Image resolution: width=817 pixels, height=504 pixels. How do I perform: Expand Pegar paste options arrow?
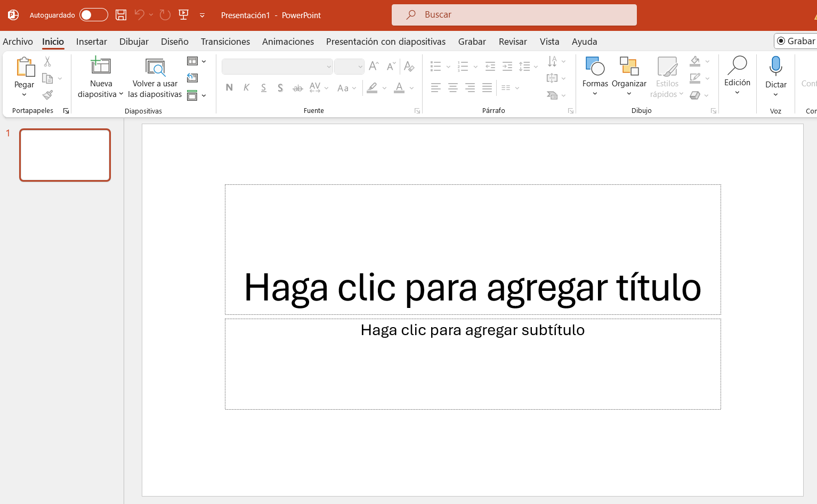(24, 95)
